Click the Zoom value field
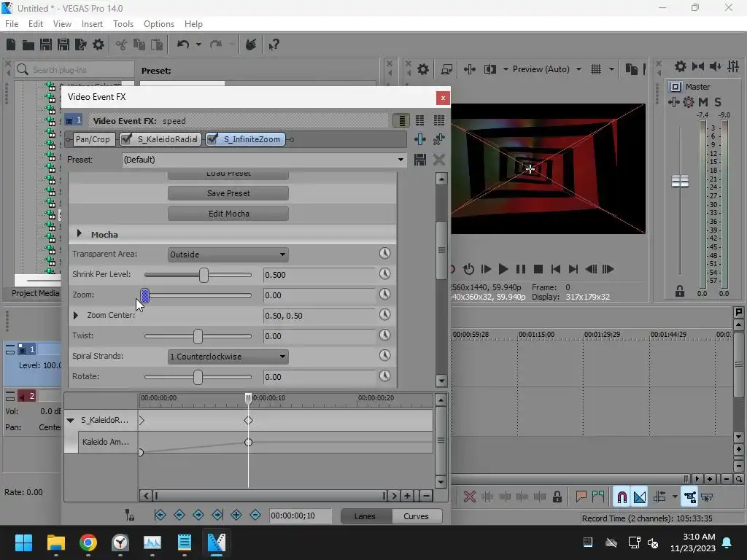The width and height of the screenshot is (747, 560). 320,295
